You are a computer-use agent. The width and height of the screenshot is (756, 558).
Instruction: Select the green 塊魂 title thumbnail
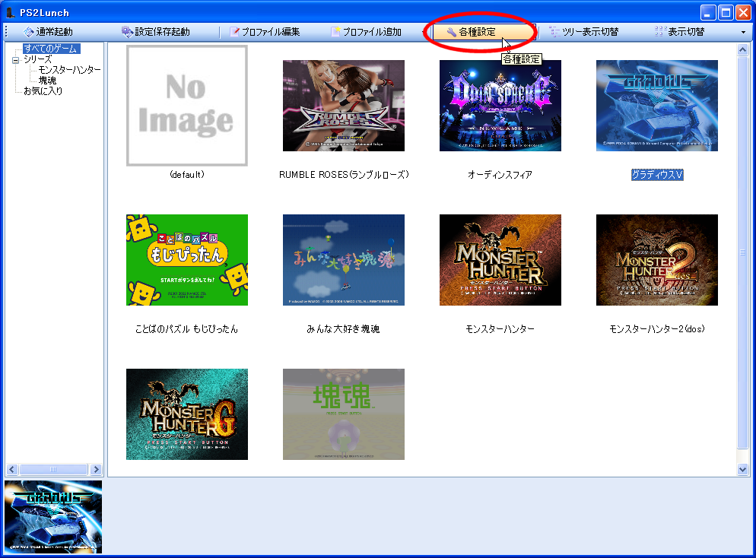344,414
